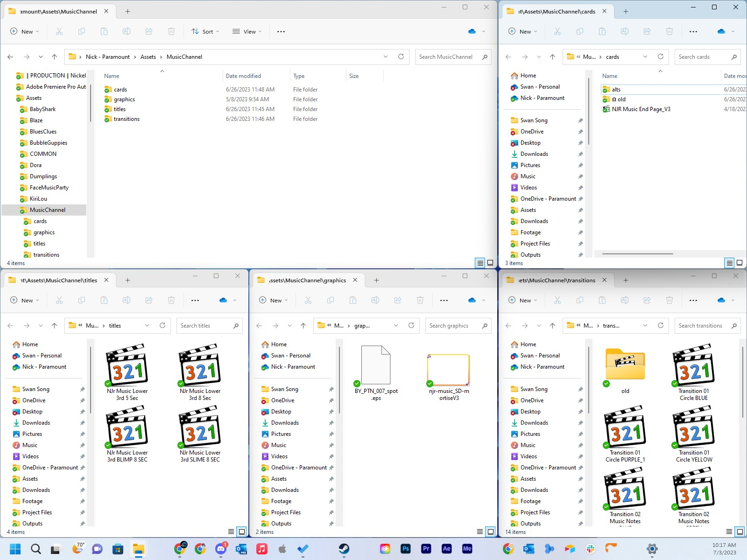Click the new tab plus button in the cards window

tap(626, 11)
